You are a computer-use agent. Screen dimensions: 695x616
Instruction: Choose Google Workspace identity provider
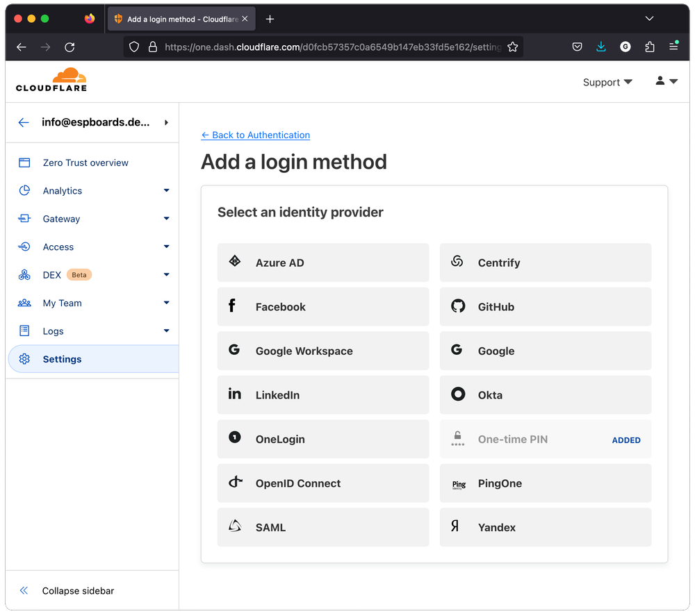click(x=323, y=351)
